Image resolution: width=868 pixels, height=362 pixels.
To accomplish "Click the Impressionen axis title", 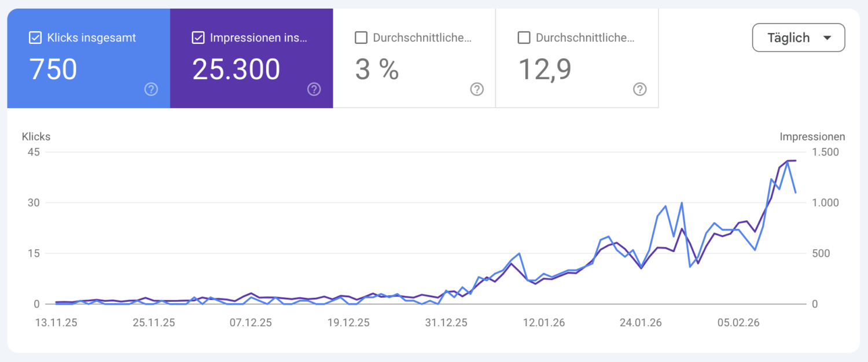I will coord(812,137).
